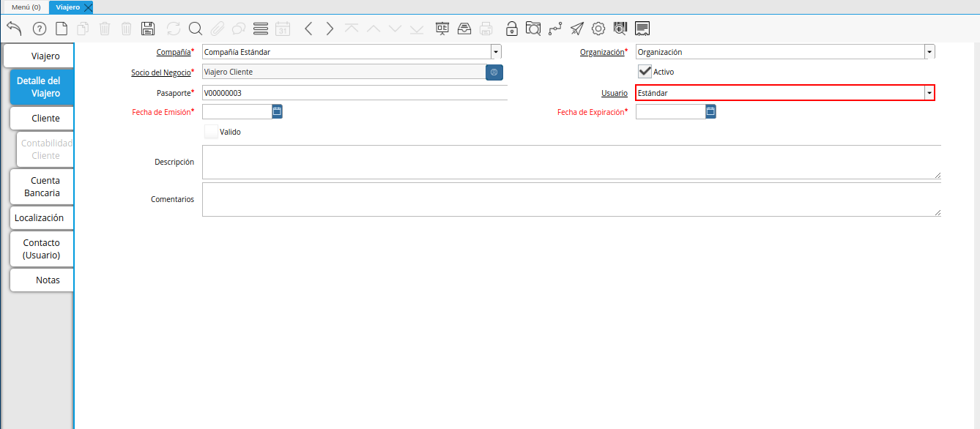Image resolution: width=980 pixels, height=429 pixels.
Task: Open the Chat speech bubbles icon
Action: coord(239,29)
